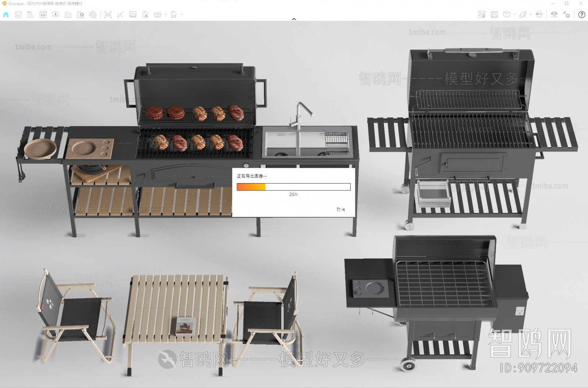Click 取消 to cancel image export

click(x=341, y=210)
